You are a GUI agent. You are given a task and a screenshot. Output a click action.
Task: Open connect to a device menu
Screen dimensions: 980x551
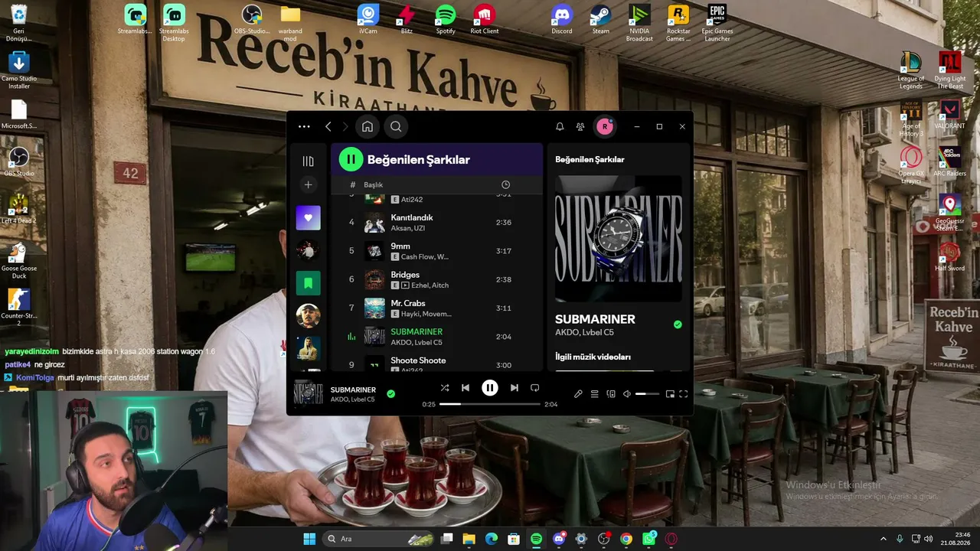[611, 394]
